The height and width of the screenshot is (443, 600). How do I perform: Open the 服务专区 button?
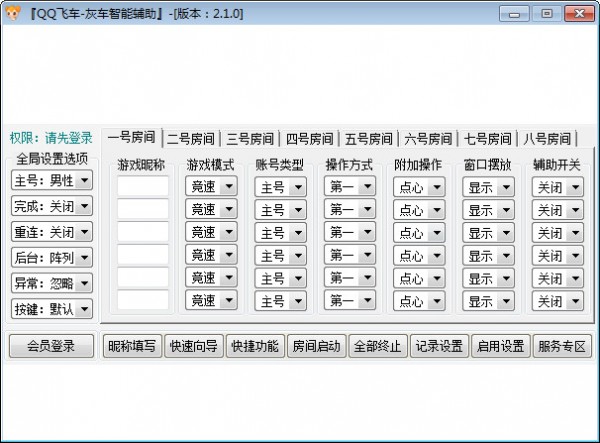coord(562,346)
